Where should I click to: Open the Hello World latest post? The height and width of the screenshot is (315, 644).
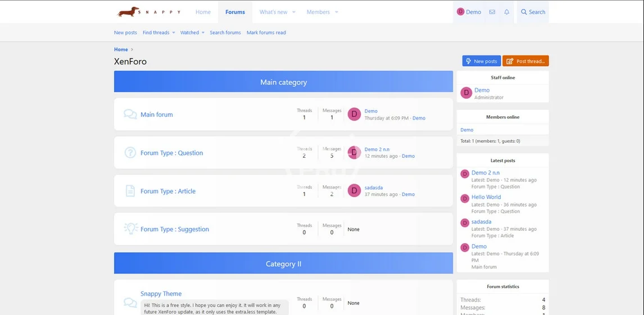tap(486, 197)
